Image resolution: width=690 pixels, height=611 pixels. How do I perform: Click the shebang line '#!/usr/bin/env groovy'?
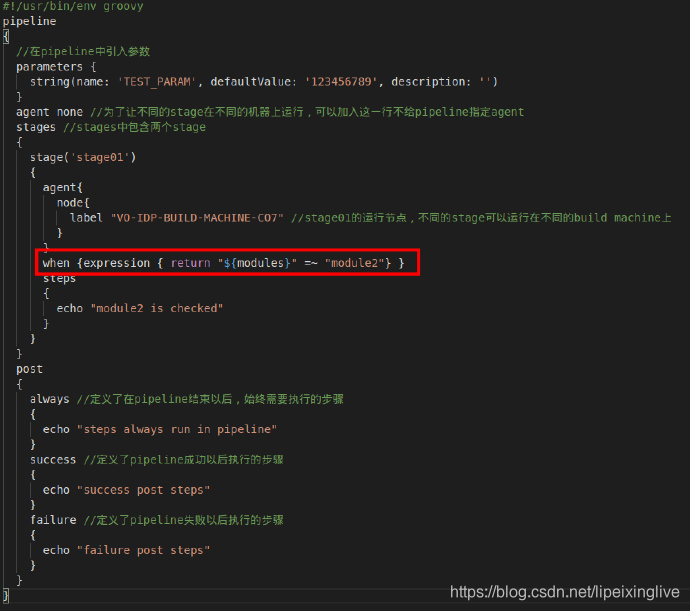tap(73, 7)
